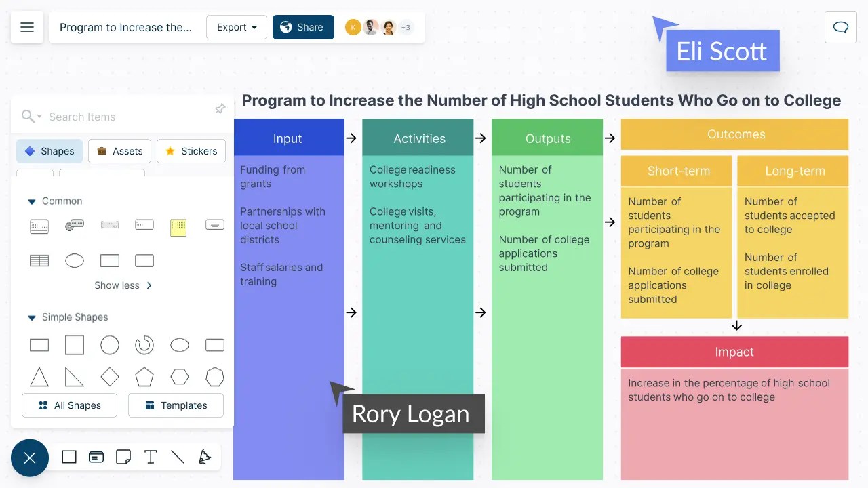Show the +3 additional collaborators

406,27
